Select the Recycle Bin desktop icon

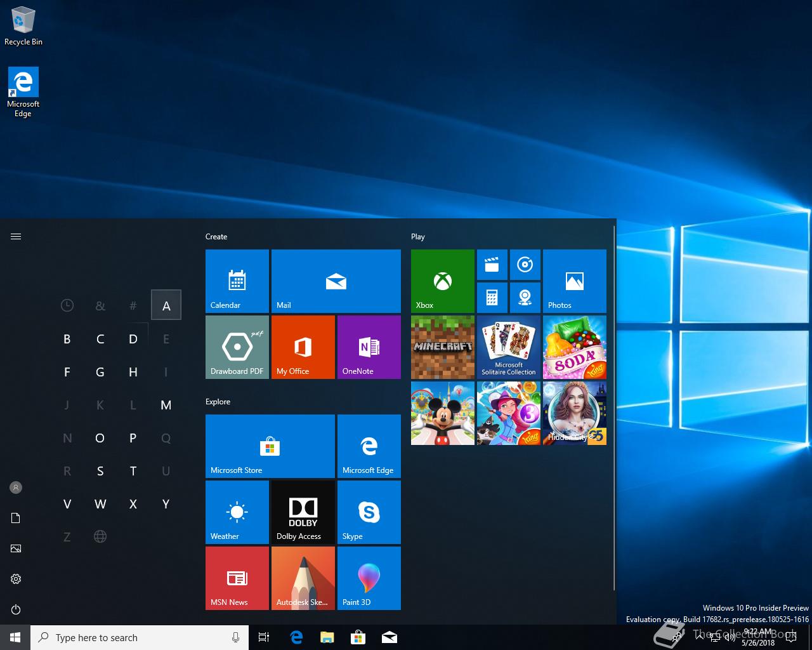[23, 26]
